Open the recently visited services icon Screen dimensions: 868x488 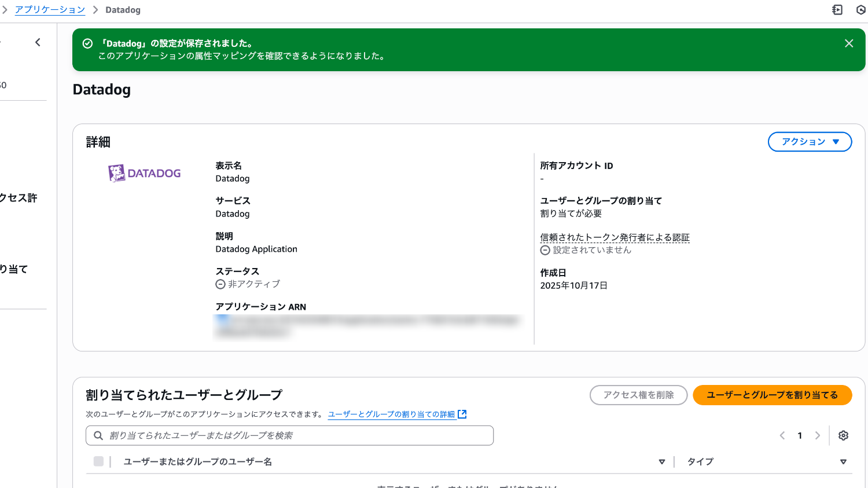(860, 10)
